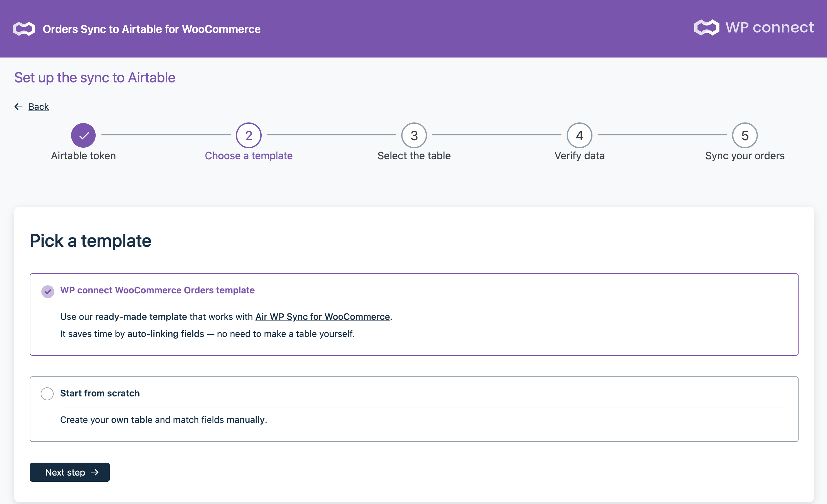The width and height of the screenshot is (827, 504).
Task: Click the WP connect logo icon
Action: [x=707, y=27]
